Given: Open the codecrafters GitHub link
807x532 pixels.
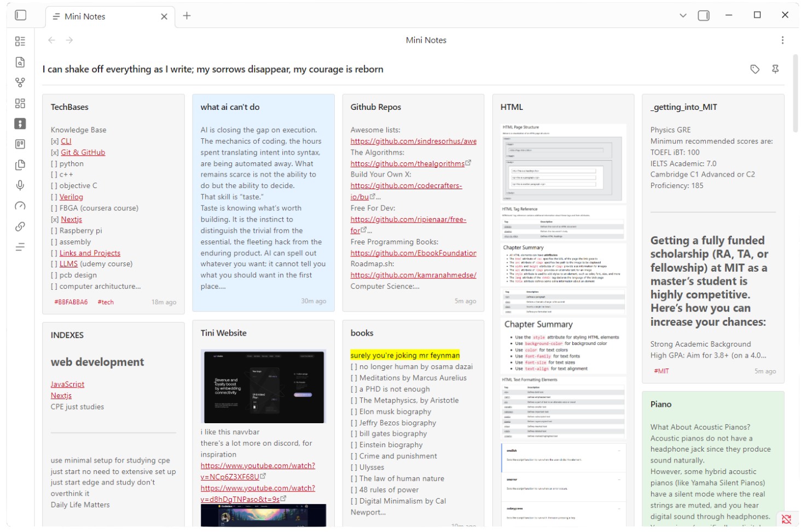Looking at the screenshot, I should click(x=407, y=186).
